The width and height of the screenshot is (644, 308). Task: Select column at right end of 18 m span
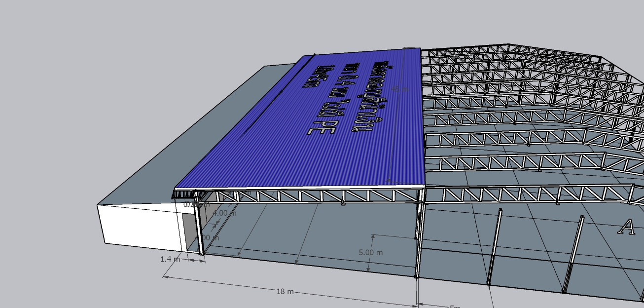click(418, 242)
